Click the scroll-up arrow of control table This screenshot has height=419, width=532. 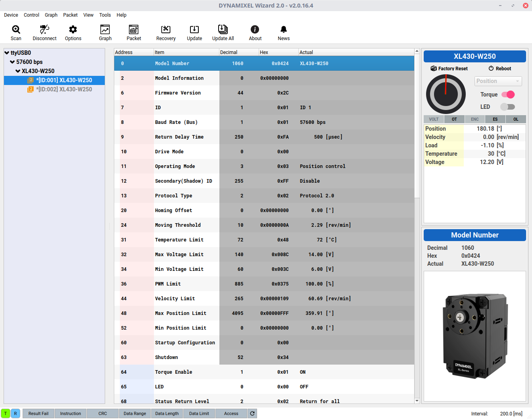click(417, 51)
